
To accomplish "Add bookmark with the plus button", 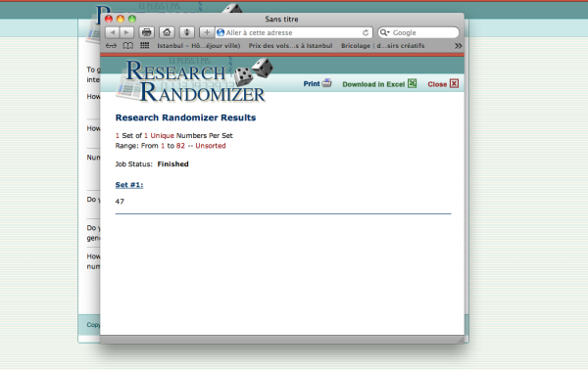I will pyautogui.click(x=207, y=32).
